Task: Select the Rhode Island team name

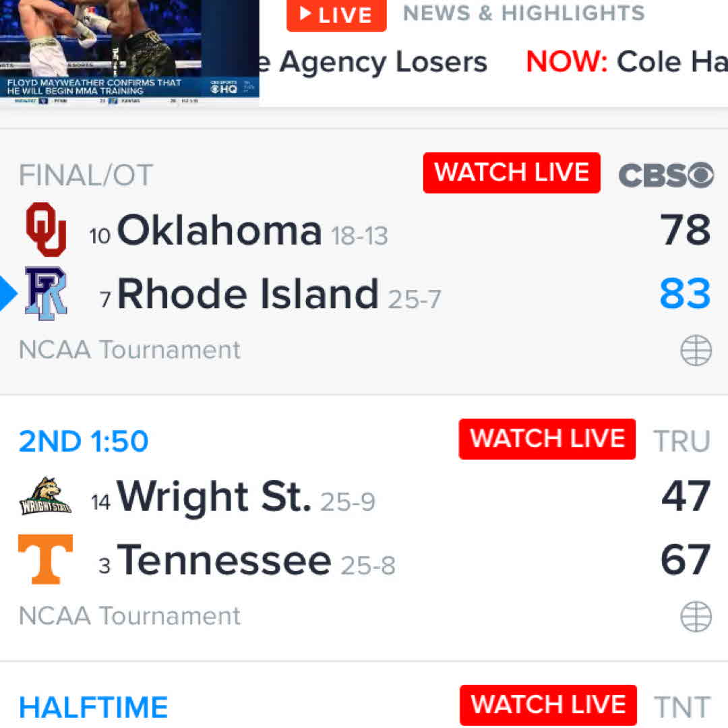Action: click(x=247, y=294)
